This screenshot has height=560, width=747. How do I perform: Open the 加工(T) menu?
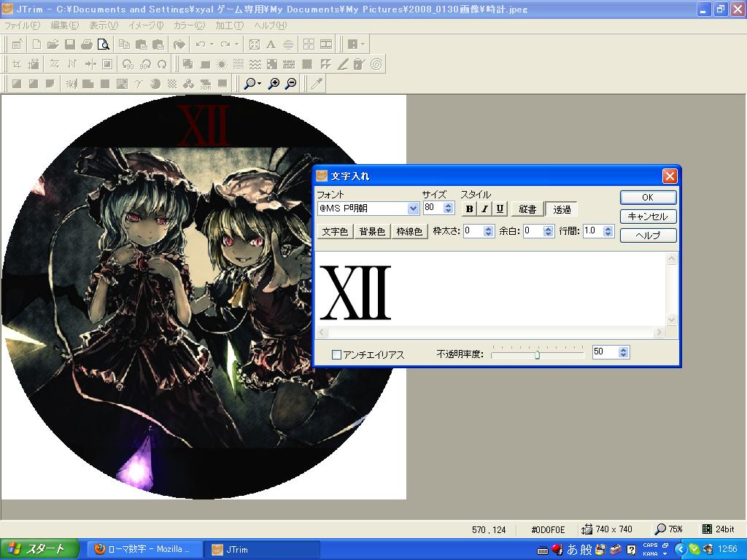(230, 26)
